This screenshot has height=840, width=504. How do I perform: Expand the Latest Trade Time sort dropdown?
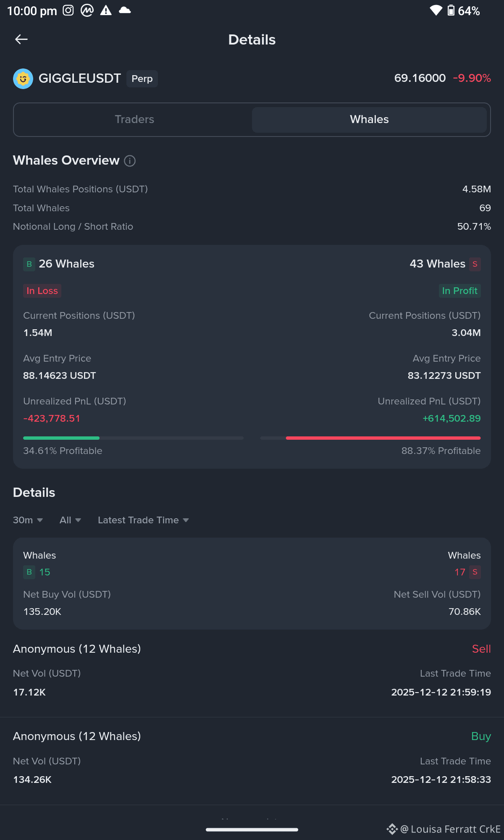(143, 520)
